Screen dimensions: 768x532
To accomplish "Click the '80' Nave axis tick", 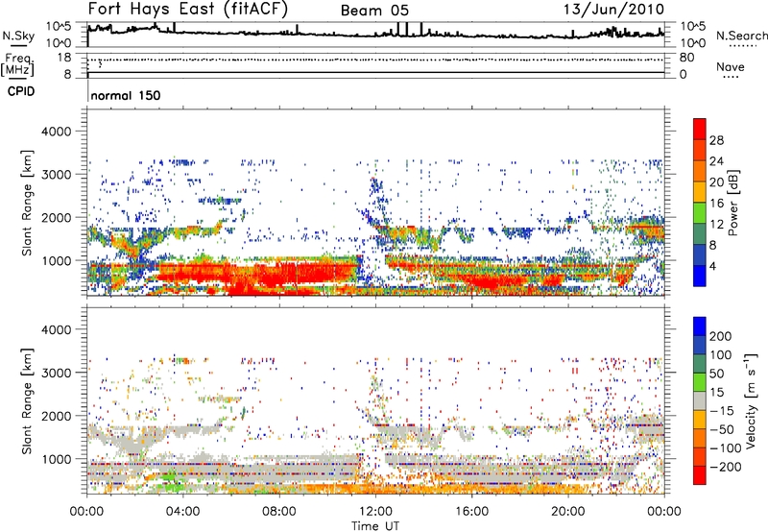I will [686, 58].
